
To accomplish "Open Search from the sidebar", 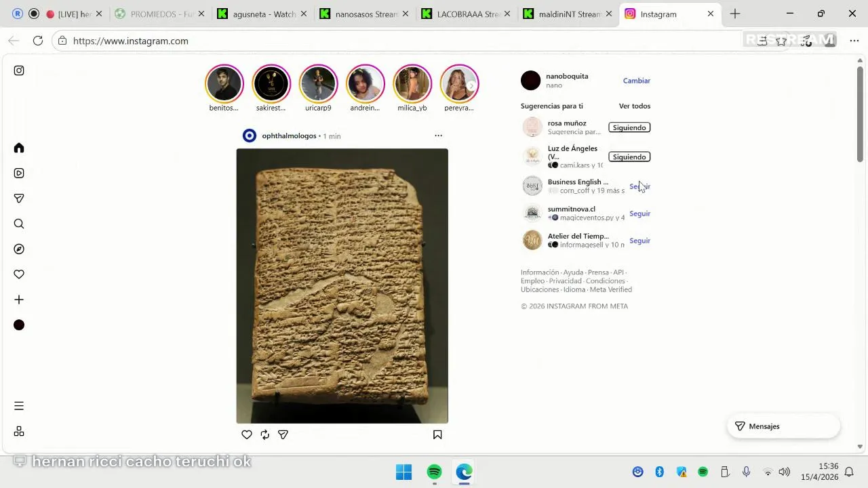I will click(x=19, y=224).
